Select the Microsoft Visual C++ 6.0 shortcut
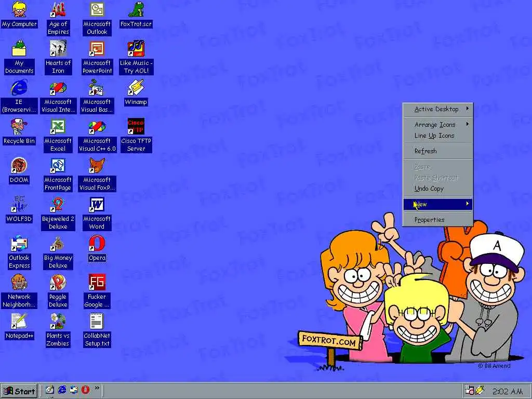532x399 pixels. coord(97,135)
